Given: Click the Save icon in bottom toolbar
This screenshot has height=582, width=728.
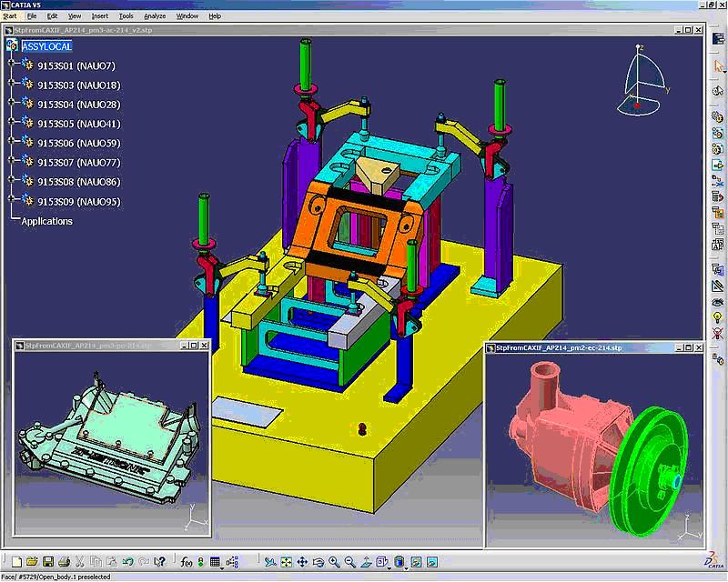Looking at the screenshot, I should (48, 562).
